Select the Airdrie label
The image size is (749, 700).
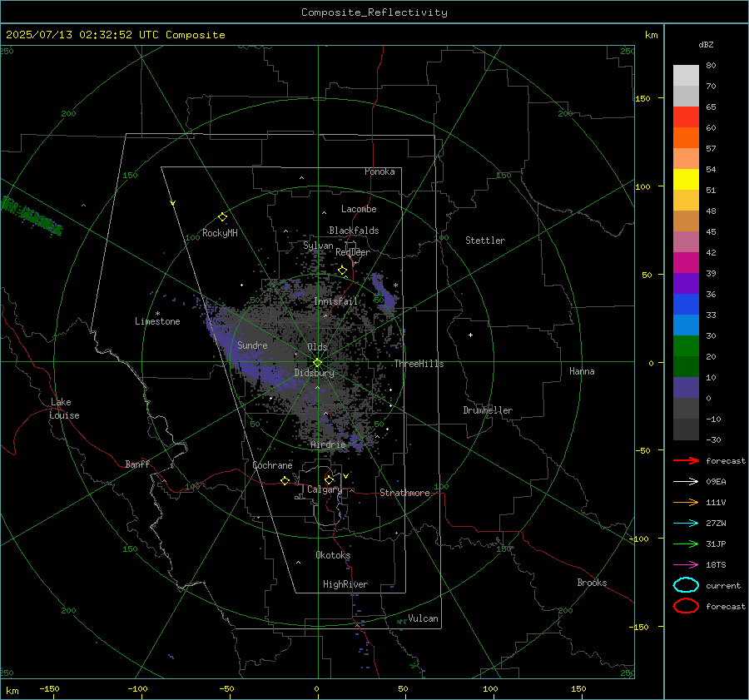(x=328, y=444)
